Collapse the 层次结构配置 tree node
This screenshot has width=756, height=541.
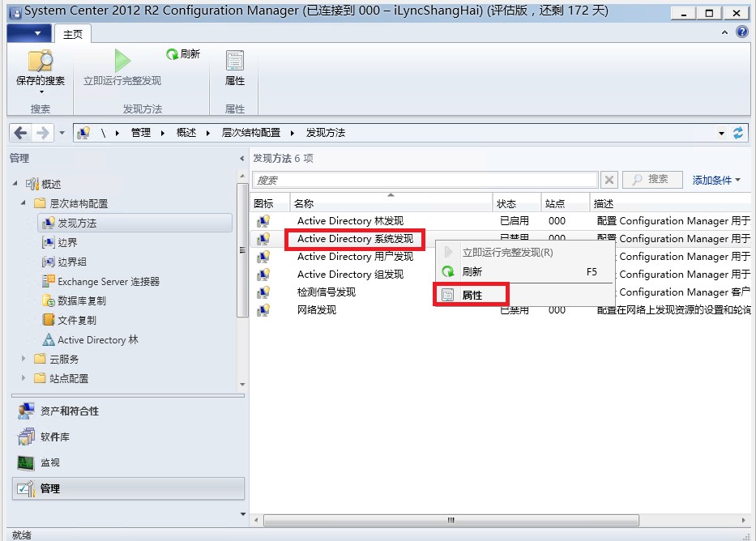click(x=23, y=202)
